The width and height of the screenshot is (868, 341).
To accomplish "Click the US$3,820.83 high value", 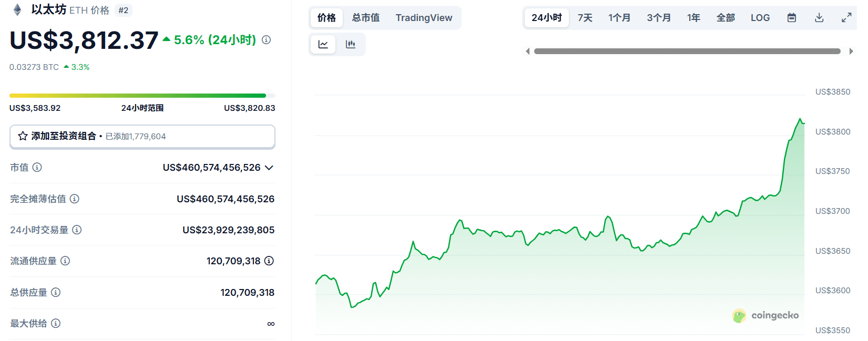I will 250,108.
